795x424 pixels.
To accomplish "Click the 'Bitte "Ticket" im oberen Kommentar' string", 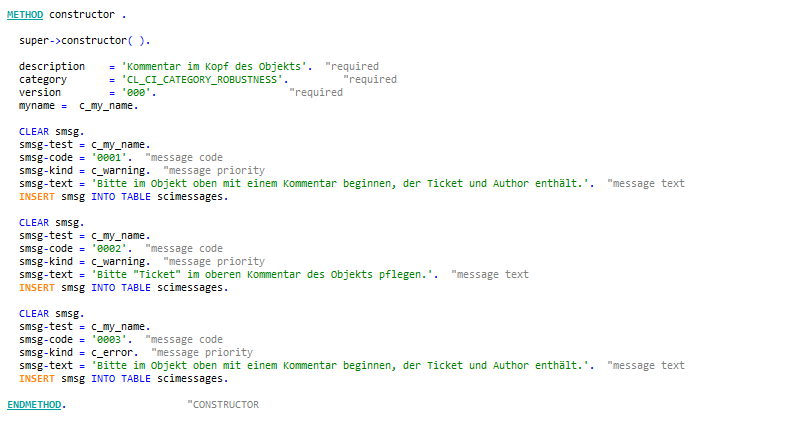I will click(264, 274).
